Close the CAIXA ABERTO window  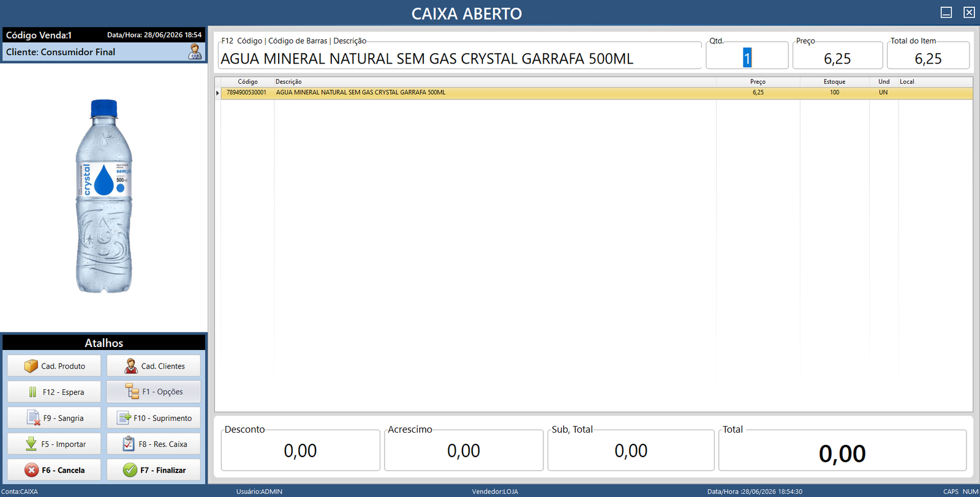(x=969, y=12)
